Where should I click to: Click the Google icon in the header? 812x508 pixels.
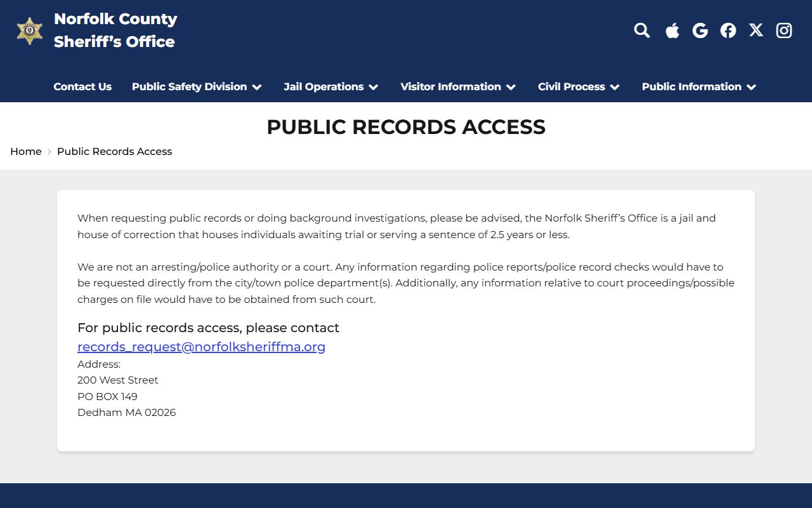coord(700,30)
